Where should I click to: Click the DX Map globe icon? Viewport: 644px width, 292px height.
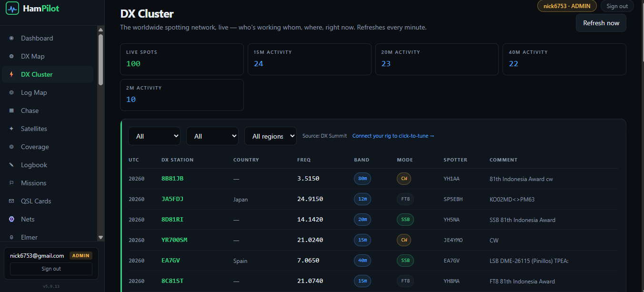tap(11, 56)
